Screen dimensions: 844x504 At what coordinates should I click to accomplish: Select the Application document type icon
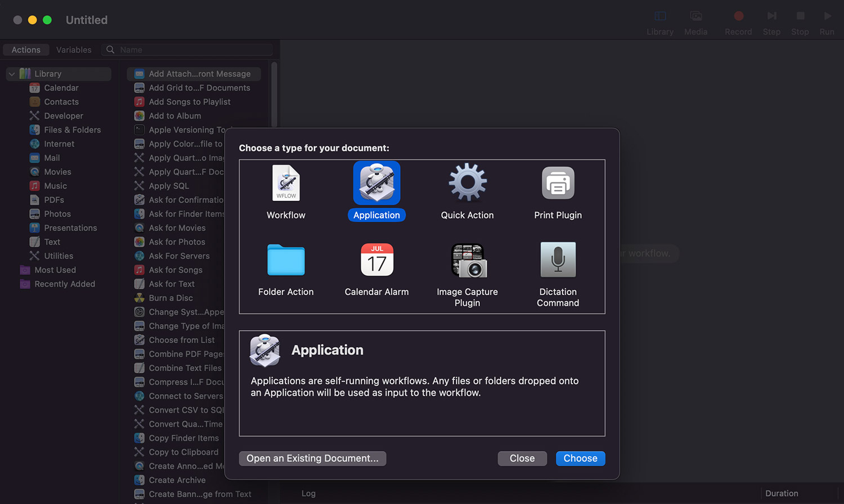[376, 183]
